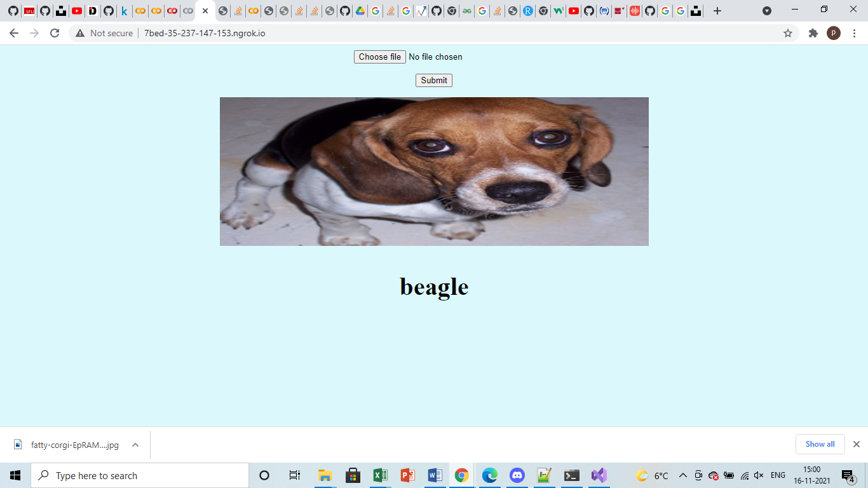This screenshot has width=868, height=488.
Task: Open Microsoft Word from the taskbar
Action: pos(435,475)
